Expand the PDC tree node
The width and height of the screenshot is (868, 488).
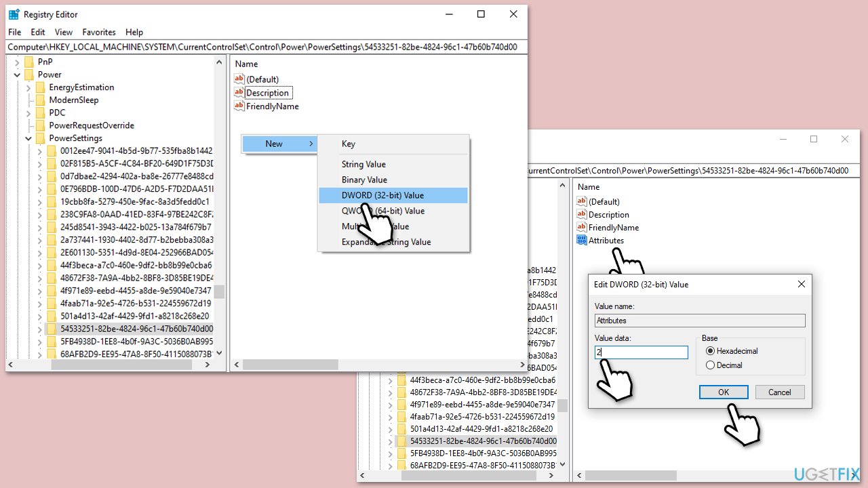[28, 113]
